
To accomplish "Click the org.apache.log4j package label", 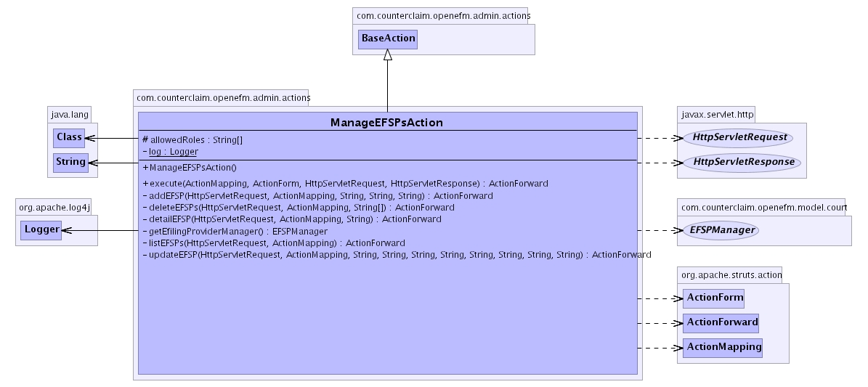I will coord(53,207).
